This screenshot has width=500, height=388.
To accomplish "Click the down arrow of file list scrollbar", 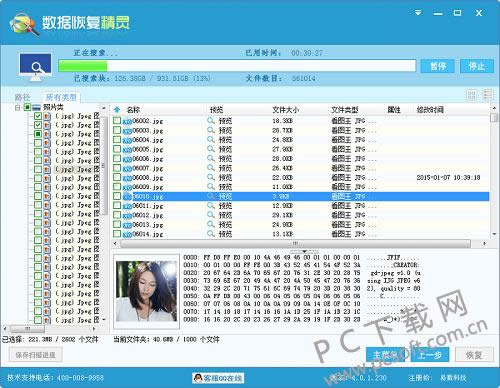I will tap(494, 234).
